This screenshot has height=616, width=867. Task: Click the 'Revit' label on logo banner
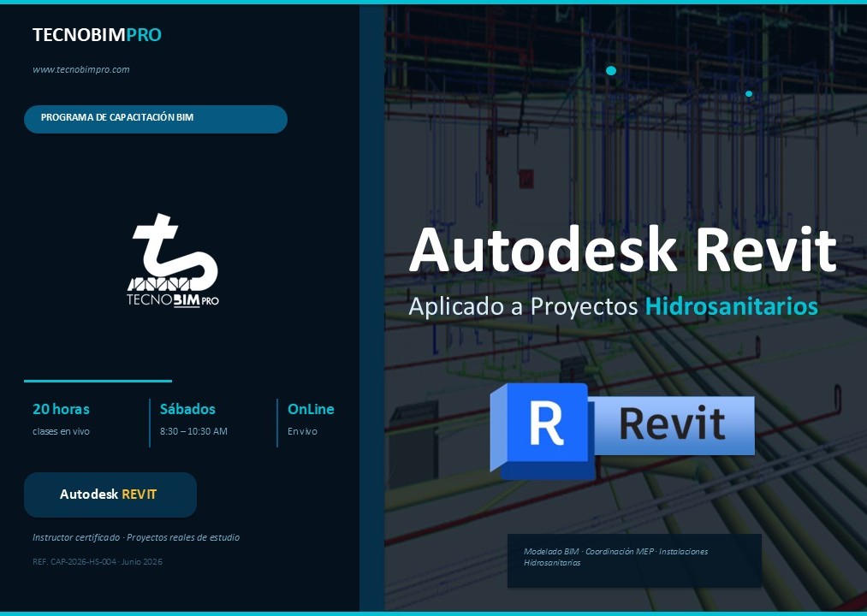point(673,424)
